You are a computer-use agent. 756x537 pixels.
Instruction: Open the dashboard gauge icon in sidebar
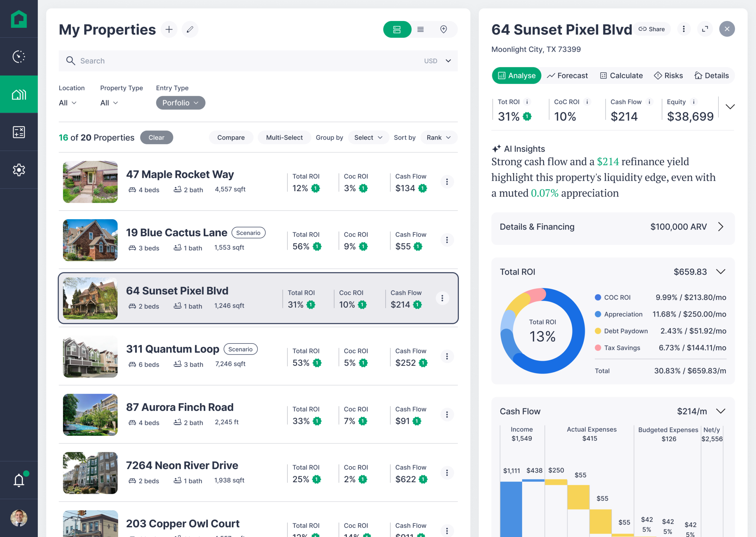pos(19,57)
